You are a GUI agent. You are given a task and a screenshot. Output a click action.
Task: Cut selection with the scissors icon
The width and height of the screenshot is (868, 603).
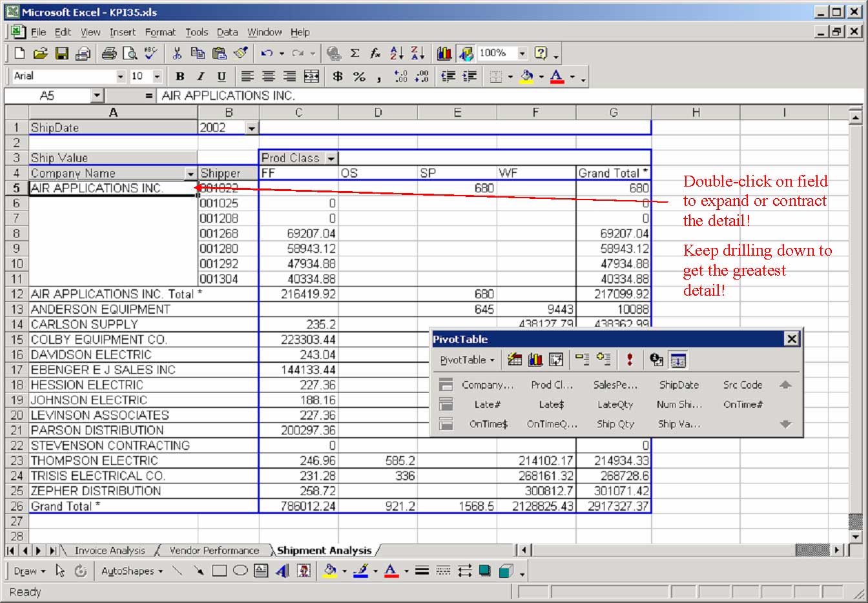pyautogui.click(x=177, y=54)
